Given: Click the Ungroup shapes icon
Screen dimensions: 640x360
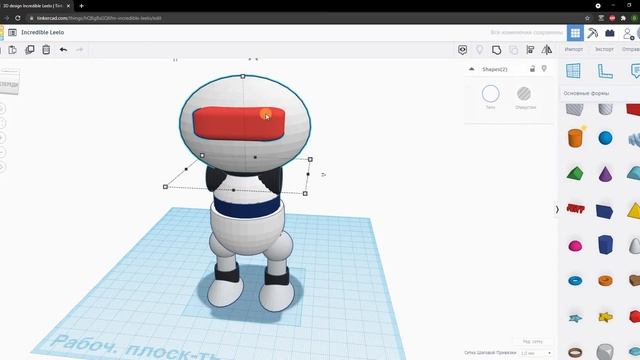Looking at the screenshot, I should click(x=513, y=50).
